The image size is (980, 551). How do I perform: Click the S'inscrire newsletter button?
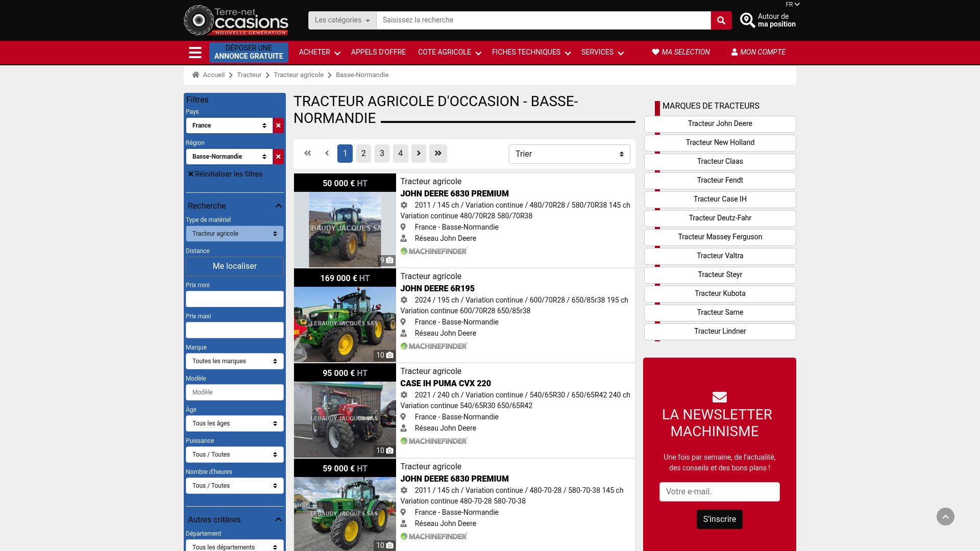719,519
